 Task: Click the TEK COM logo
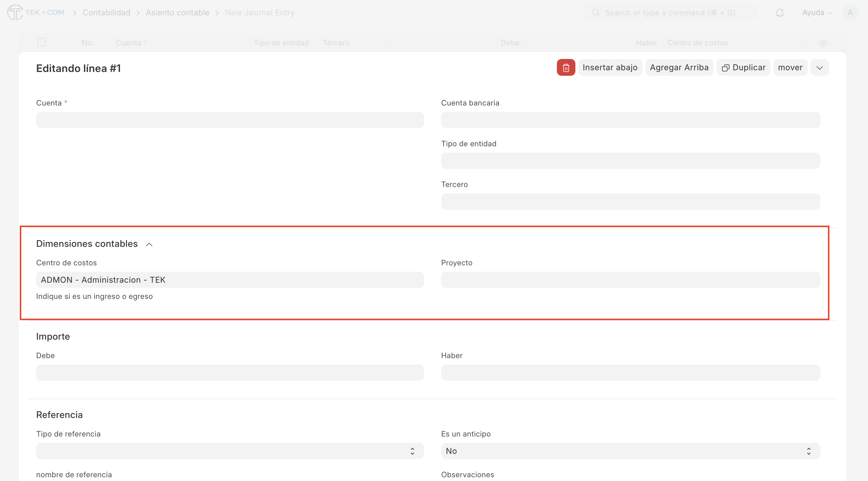point(36,13)
